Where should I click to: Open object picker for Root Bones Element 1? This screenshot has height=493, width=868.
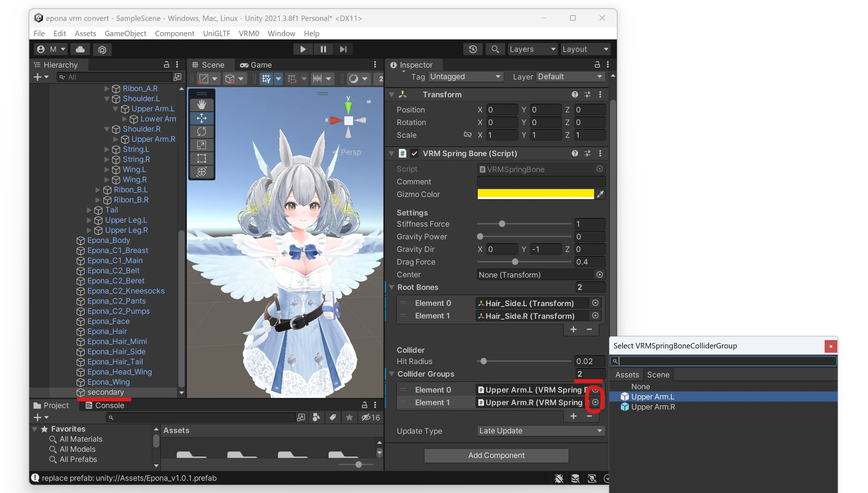pos(595,316)
